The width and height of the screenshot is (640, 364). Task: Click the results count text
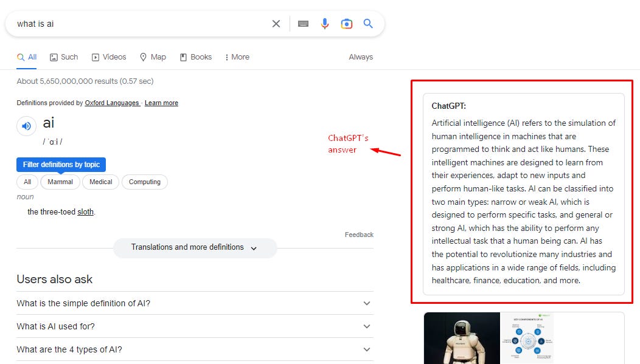[x=85, y=81]
